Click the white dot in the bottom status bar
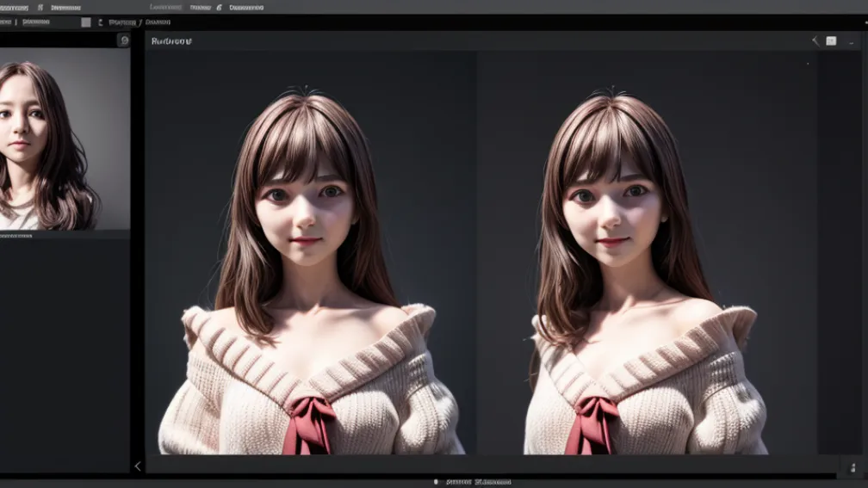Viewport: 868px width, 488px height. [436, 482]
